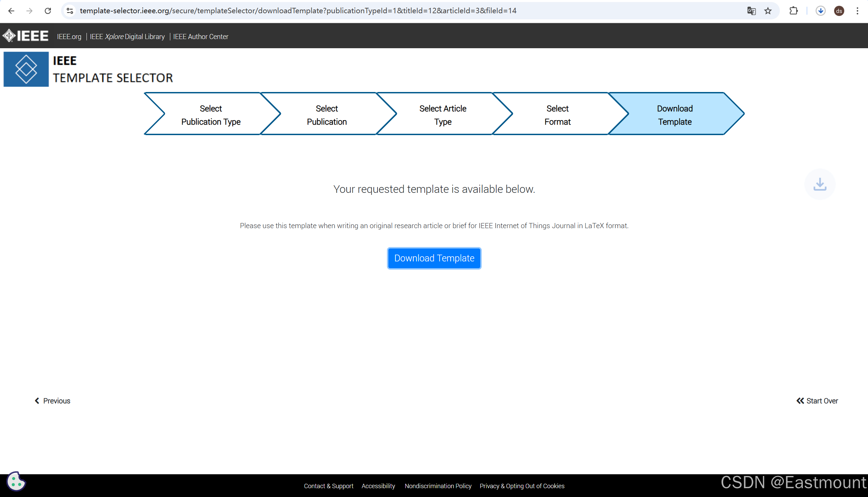Click the browser back arrow
This screenshot has width=868, height=497.
(11, 11)
